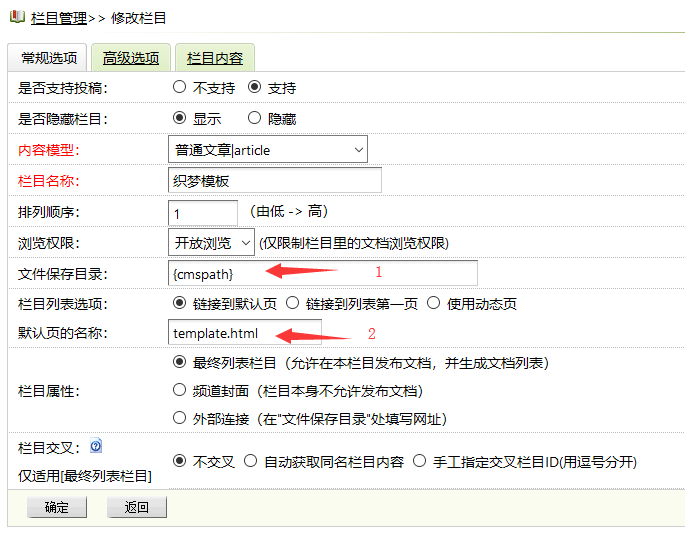Choose 手工指定交叉栏目ID option
The width and height of the screenshot is (685, 542).
[x=420, y=462]
